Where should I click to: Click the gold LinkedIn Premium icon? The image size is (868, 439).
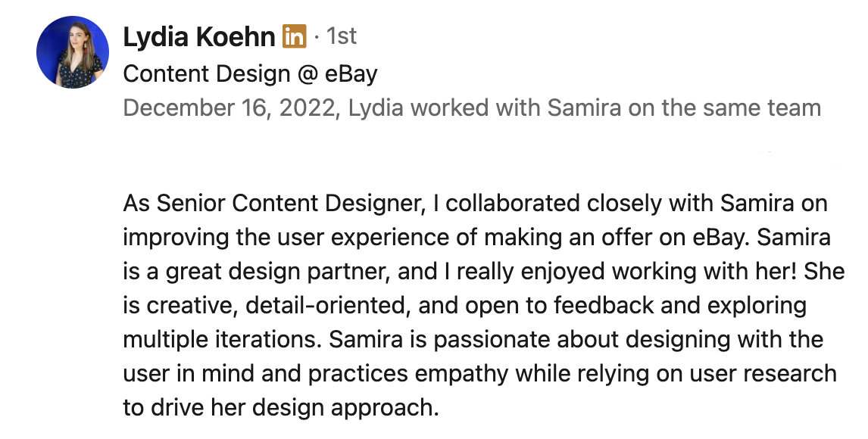pos(294,36)
